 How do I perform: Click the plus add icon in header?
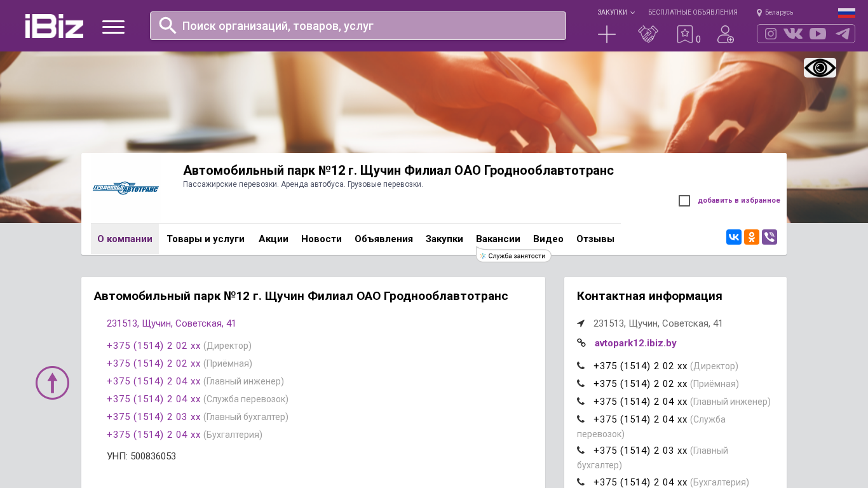click(607, 34)
